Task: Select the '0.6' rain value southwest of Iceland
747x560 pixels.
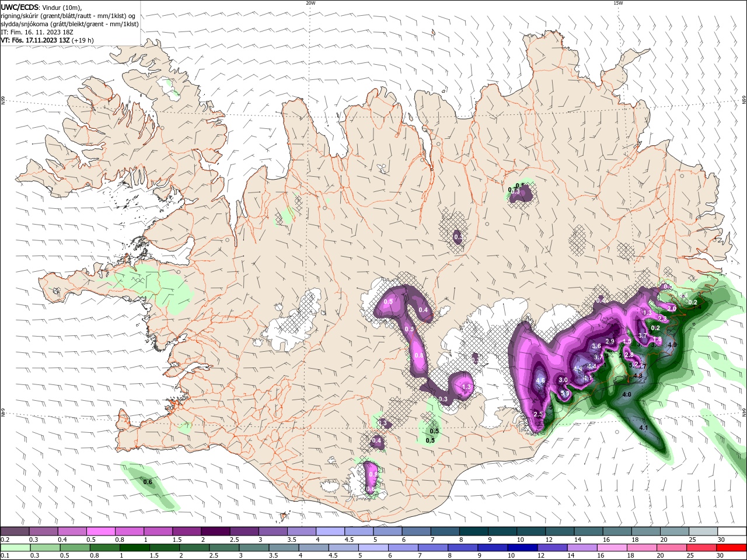Action: (148, 482)
